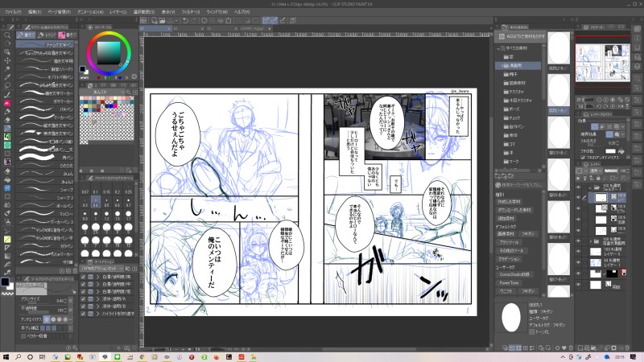Select the ガサマーカー brush
Image resolution: width=644 pixels, height=362 pixels.
pyautogui.click(x=45, y=101)
